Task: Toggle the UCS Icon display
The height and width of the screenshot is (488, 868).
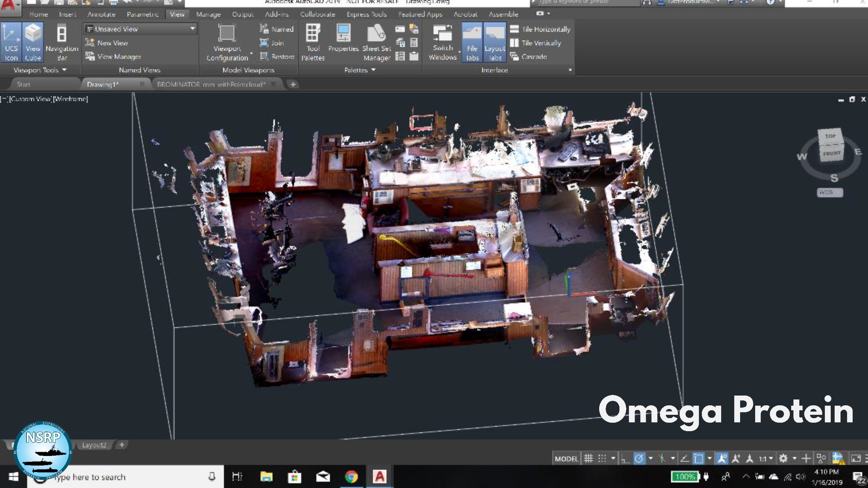Action: click(x=11, y=42)
